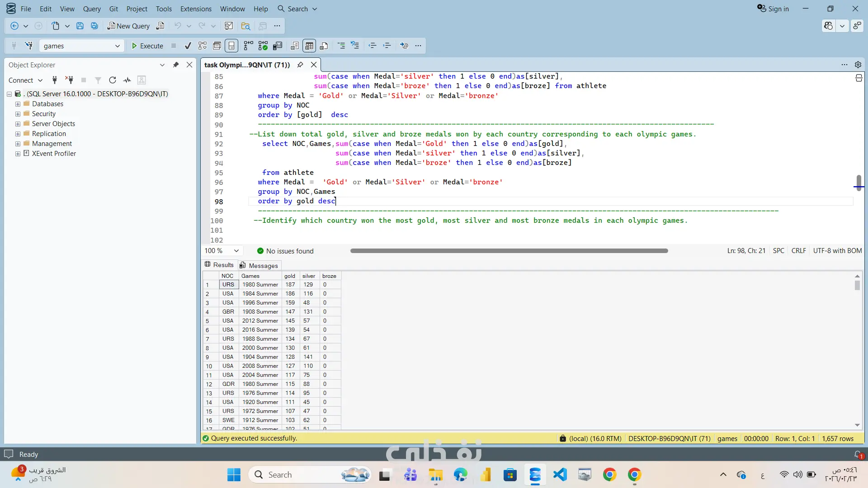Click the editor horizontal scrollbar
The height and width of the screenshot is (488, 868).
click(x=509, y=251)
